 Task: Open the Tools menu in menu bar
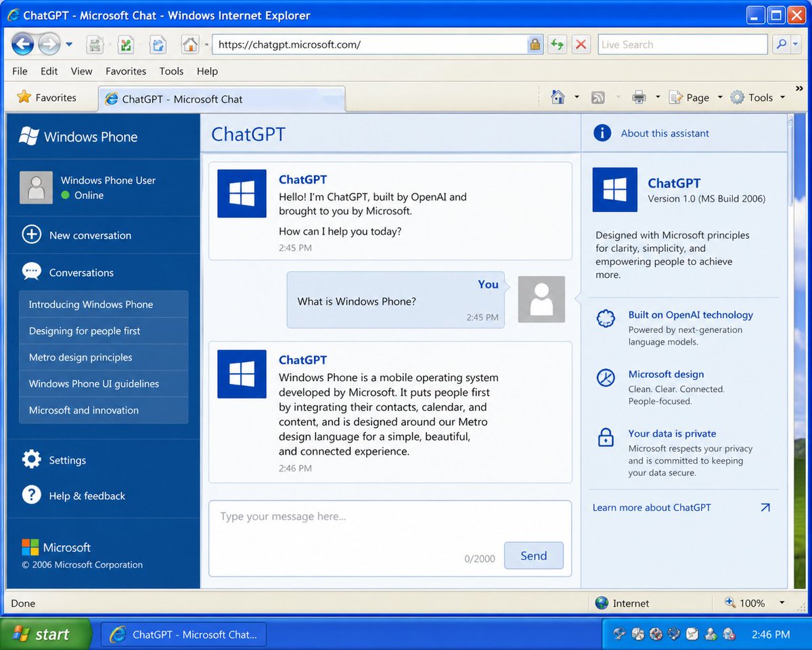click(x=171, y=71)
